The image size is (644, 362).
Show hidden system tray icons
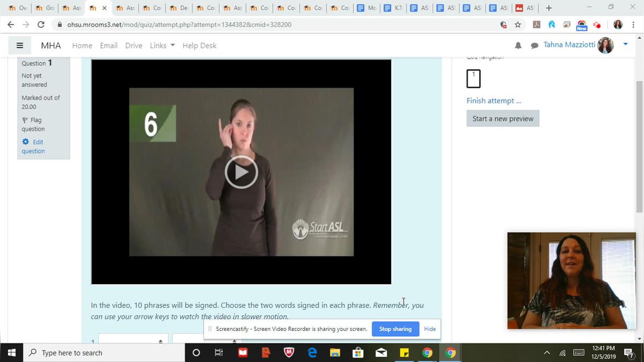pos(547,353)
